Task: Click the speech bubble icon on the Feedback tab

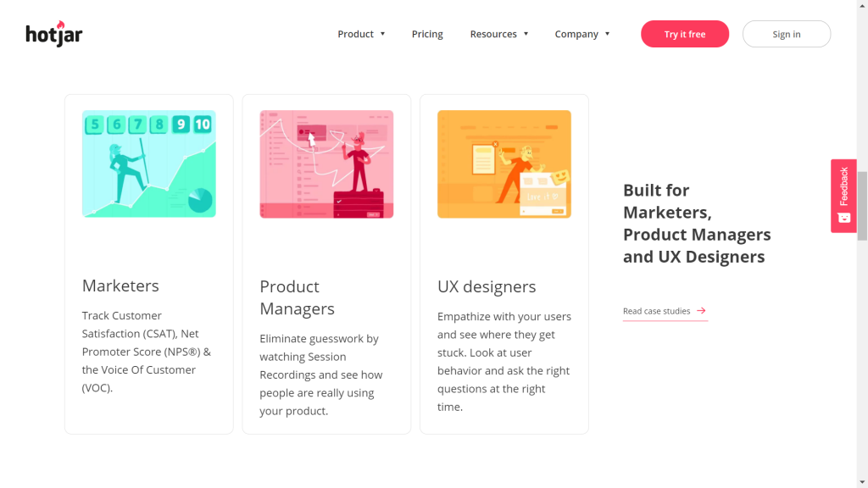Action: click(x=843, y=218)
